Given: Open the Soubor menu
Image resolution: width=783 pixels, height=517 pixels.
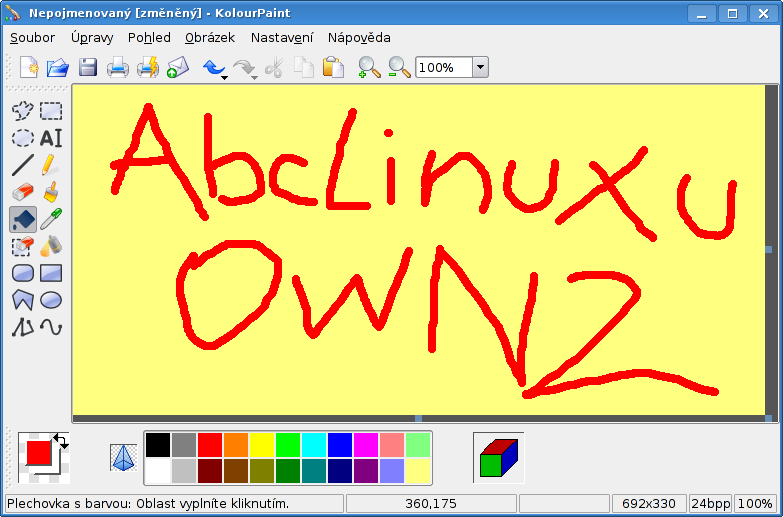Looking at the screenshot, I should [32, 38].
